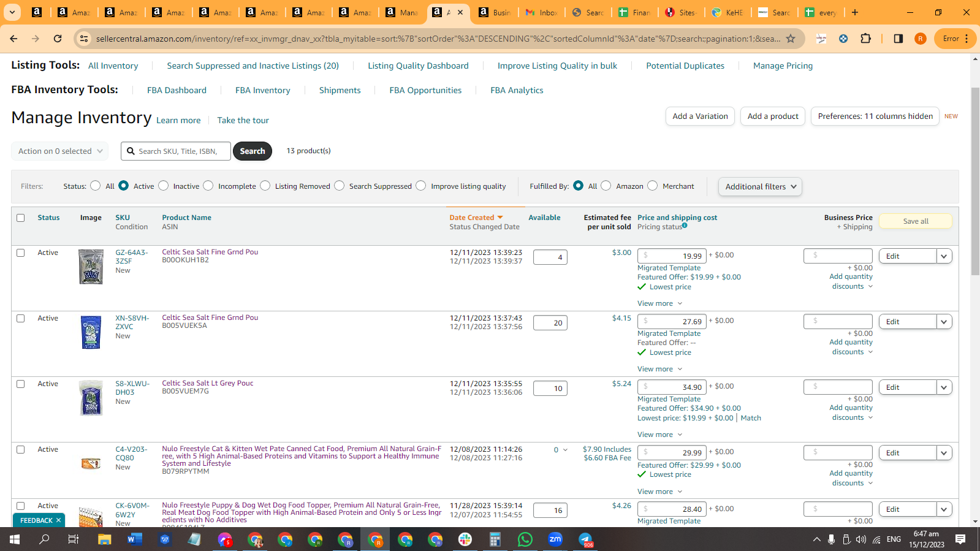Select the Listing Removed status filter

point(265,186)
